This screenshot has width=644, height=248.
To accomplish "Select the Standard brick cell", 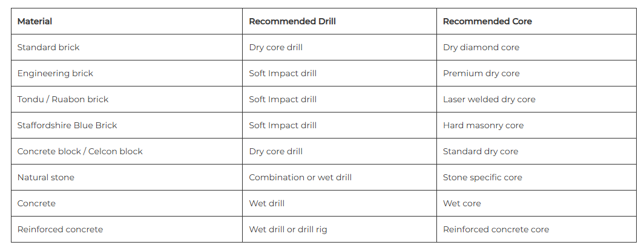I will (x=127, y=47).
